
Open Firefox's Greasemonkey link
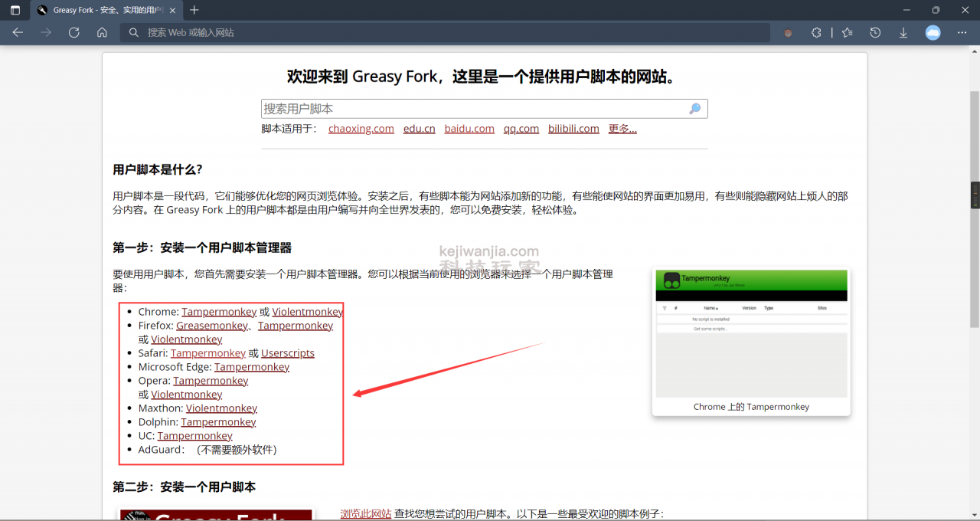click(213, 326)
